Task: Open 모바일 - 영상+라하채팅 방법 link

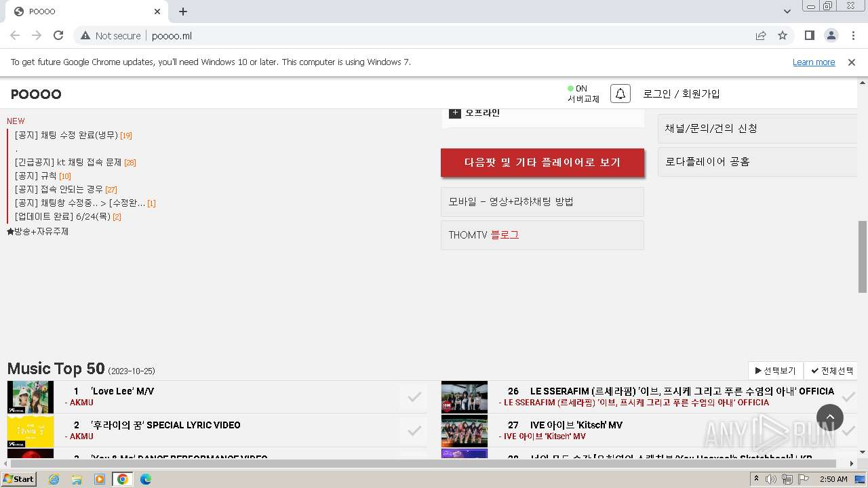Action: (x=542, y=202)
